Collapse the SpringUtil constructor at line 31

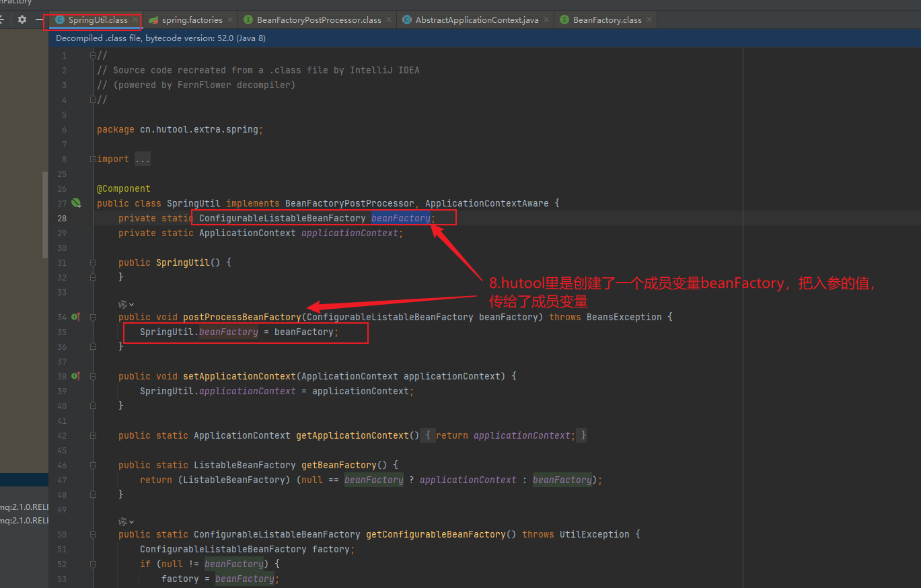(93, 262)
